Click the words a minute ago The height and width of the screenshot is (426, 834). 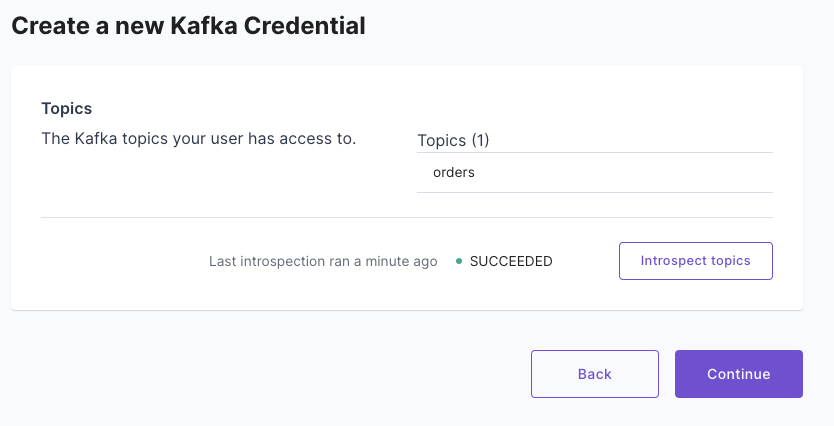point(395,261)
